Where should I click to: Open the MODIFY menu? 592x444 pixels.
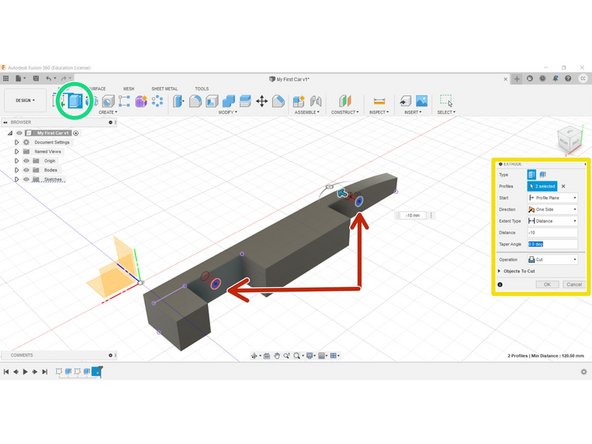tap(228, 112)
